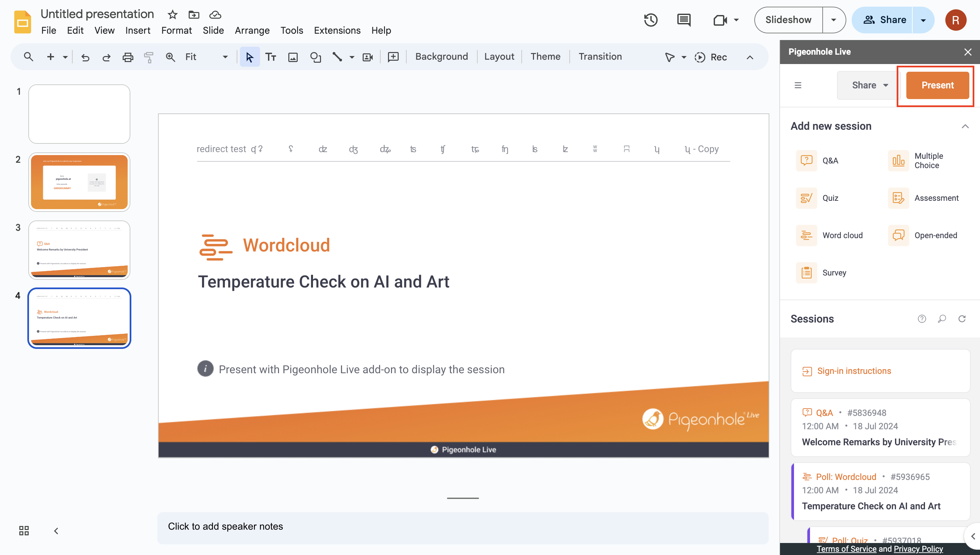This screenshot has height=555, width=980.
Task: Add an Assessment session
Action: pos(923,198)
